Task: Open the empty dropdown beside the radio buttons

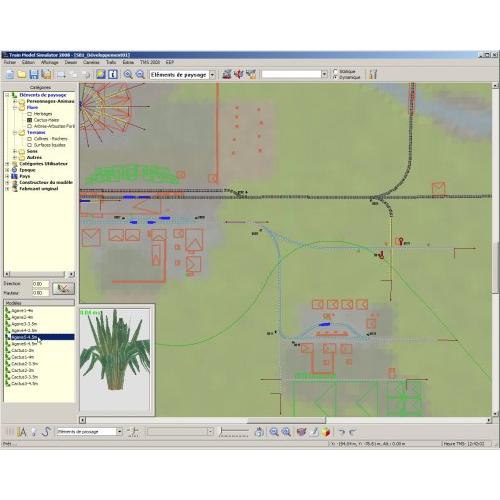Action: (x=324, y=74)
